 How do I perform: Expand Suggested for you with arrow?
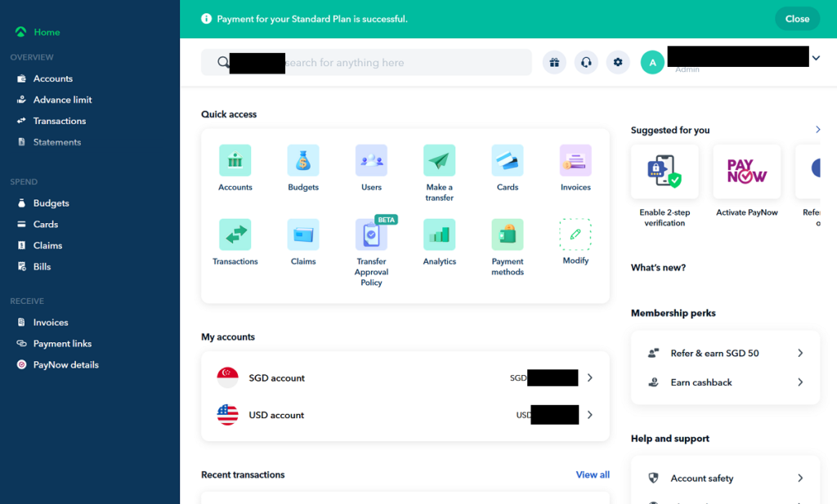[x=817, y=130]
